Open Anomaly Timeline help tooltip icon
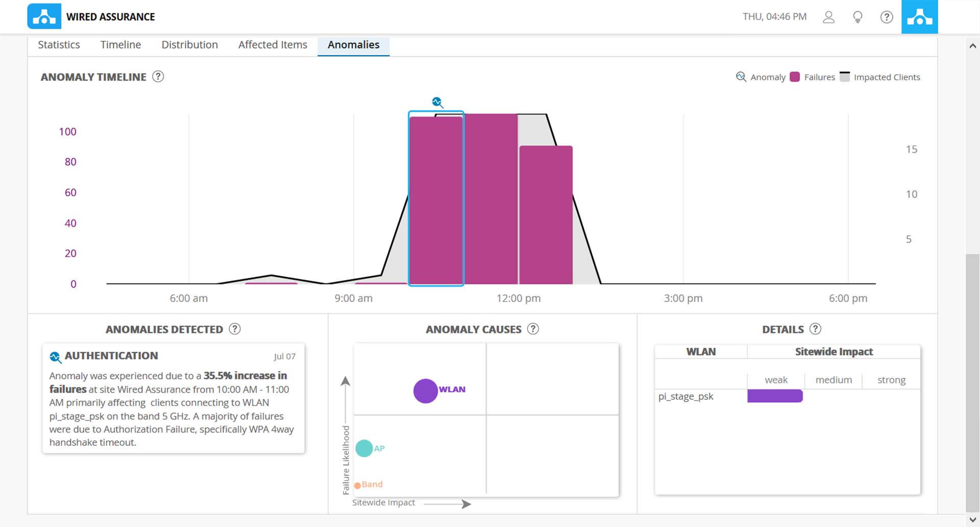The height and width of the screenshot is (527, 980). click(x=158, y=77)
